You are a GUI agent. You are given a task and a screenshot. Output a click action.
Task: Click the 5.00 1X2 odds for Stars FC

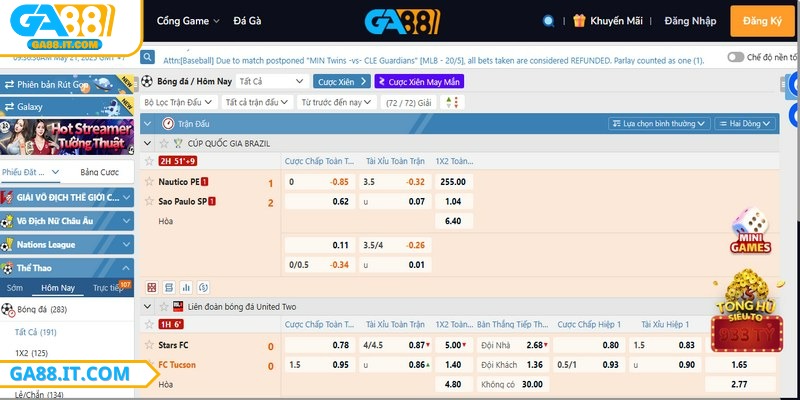pyautogui.click(x=454, y=345)
